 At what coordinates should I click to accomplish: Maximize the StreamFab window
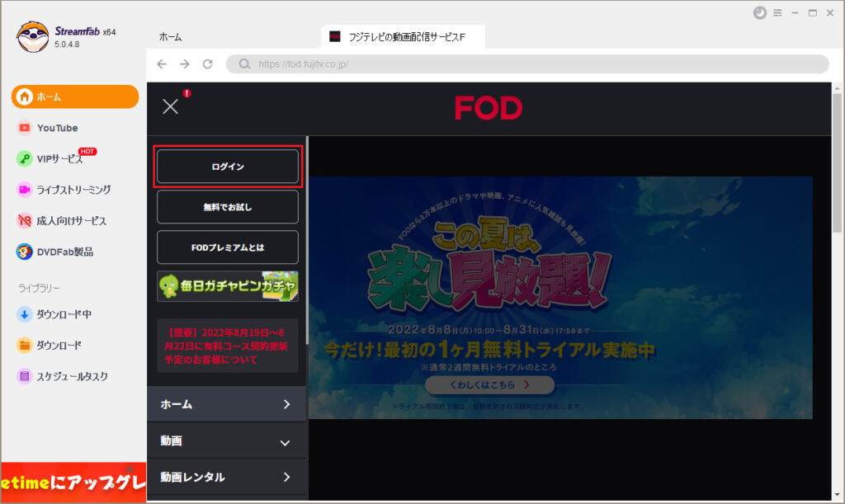click(x=813, y=13)
